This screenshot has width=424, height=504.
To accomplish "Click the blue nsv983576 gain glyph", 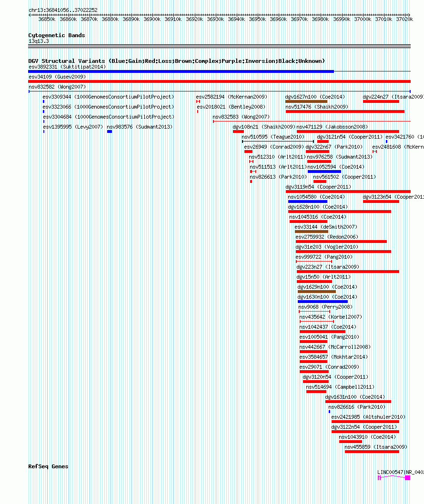I will coord(109,131).
